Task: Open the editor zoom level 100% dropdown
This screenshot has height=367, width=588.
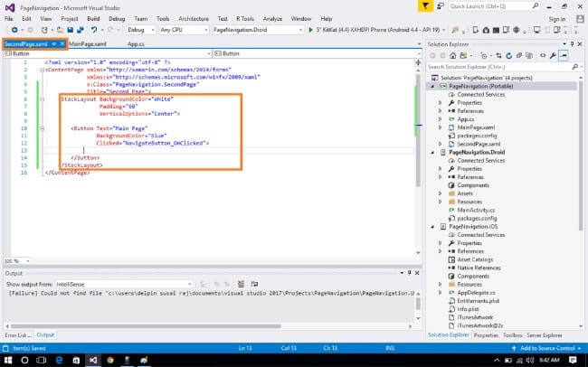Action: [19, 260]
